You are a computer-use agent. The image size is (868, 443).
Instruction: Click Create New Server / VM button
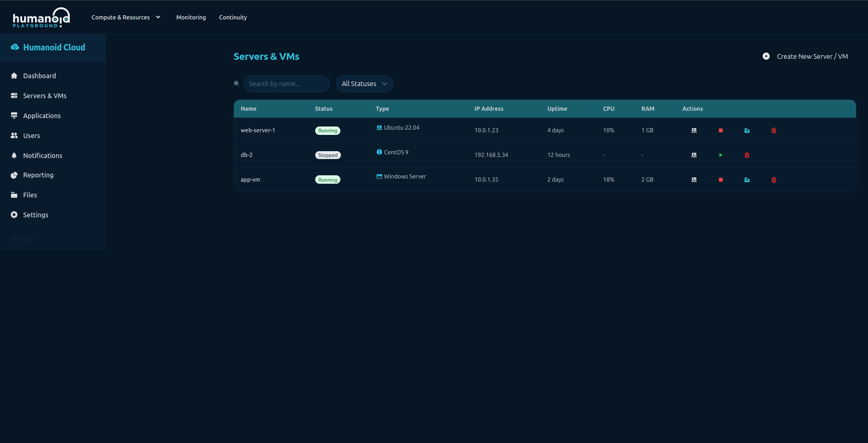[805, 57]
